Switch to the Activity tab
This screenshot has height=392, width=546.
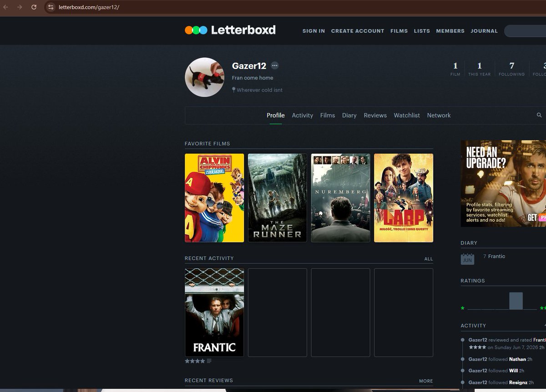(303, 116)
